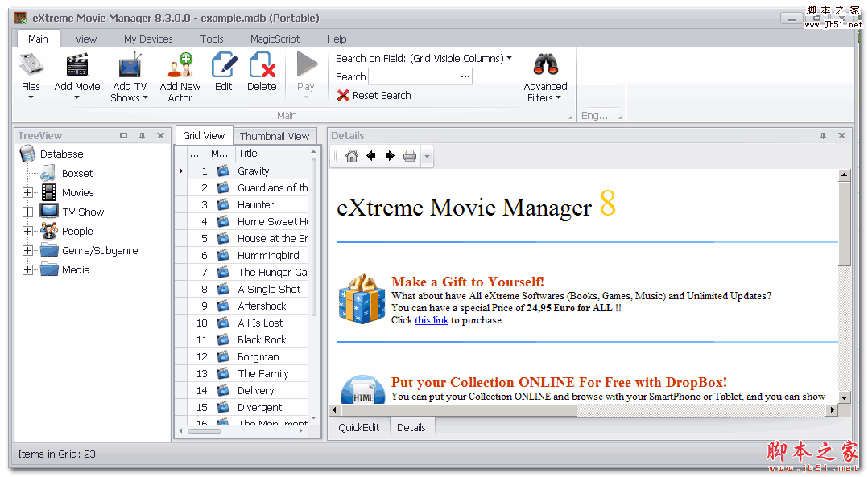Open the Files menu icon
This screenshot has height=477, width=868.
pyautogui.click(x=31, y=64)
